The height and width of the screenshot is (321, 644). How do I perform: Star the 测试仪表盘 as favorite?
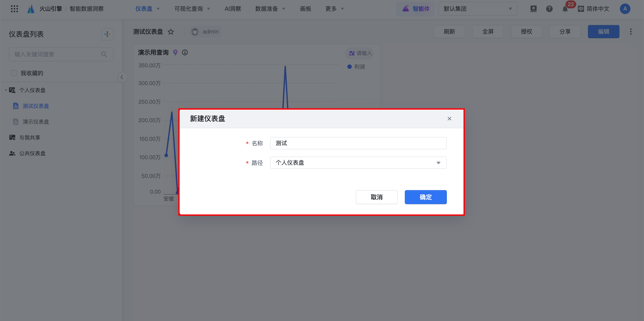click(171, 32)
